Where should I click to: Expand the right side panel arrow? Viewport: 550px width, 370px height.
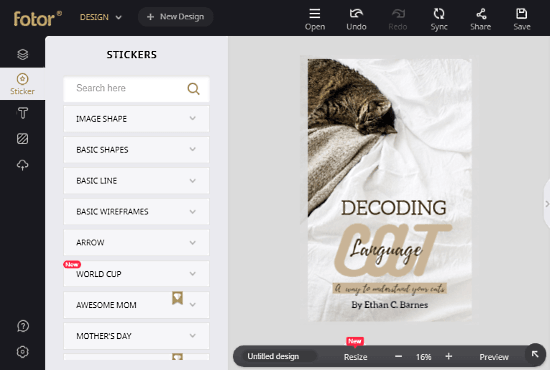[x=546, y=204]
